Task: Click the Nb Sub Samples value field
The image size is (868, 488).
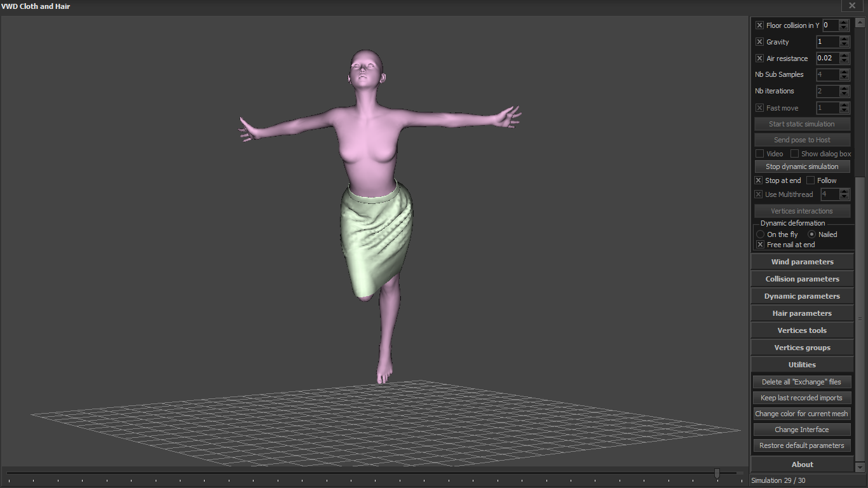Action: coord(827,75)
